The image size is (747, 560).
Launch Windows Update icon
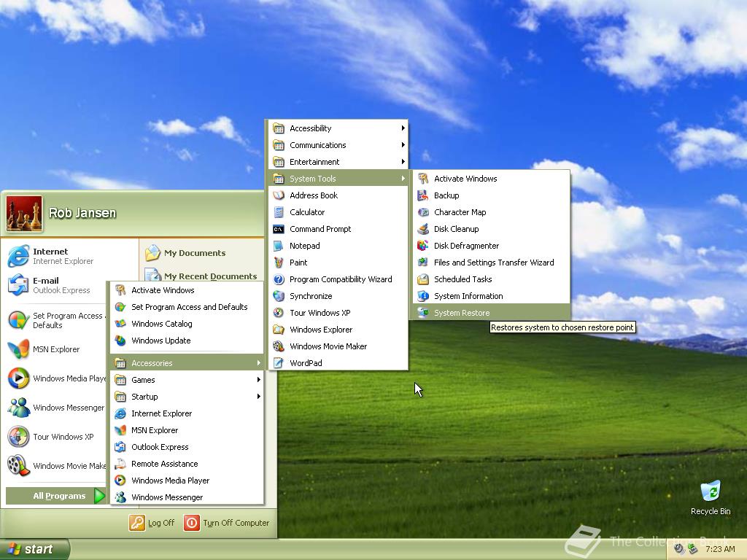(120, 341)
